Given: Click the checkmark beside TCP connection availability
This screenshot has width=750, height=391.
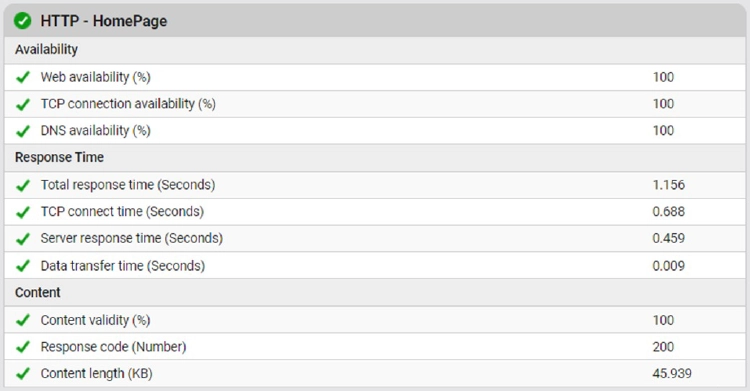Looking at the screenshot, I should 22,104.
